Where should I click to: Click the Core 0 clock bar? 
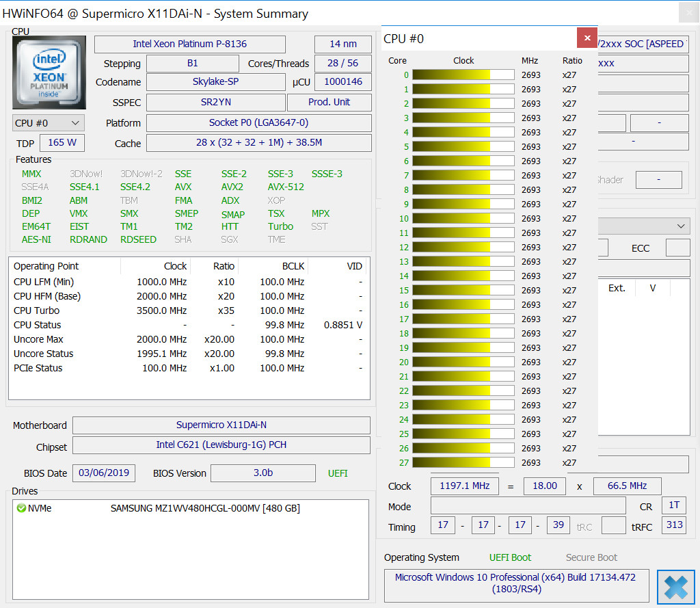463,75
